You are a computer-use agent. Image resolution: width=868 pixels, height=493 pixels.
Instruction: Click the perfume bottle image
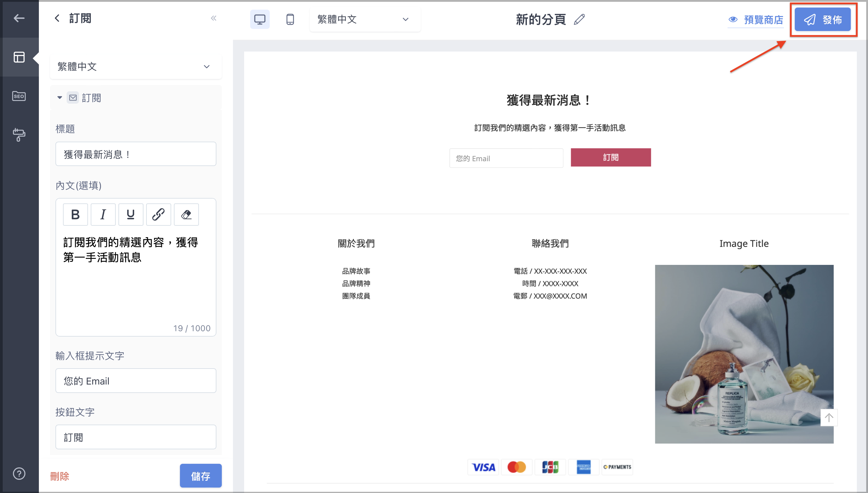744,354
